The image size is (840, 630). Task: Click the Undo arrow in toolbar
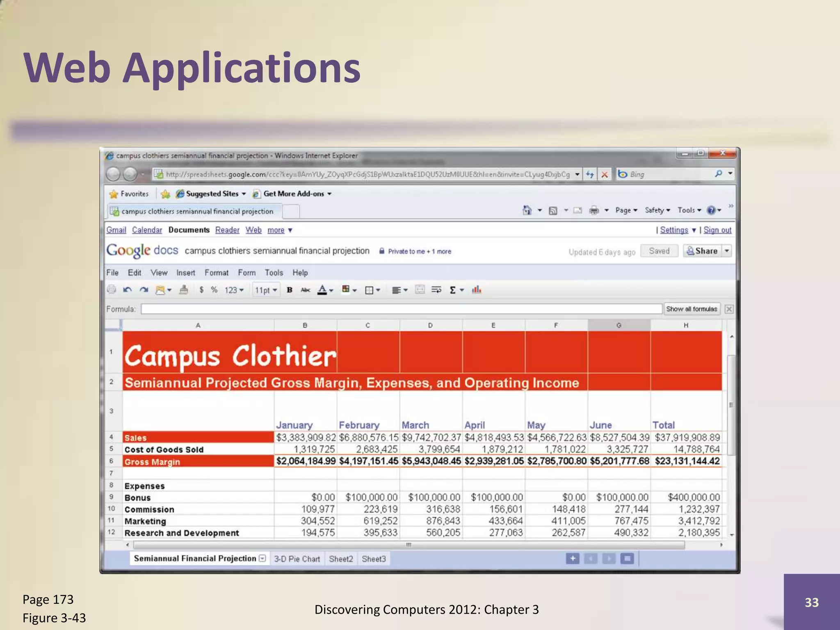[127, 290]
